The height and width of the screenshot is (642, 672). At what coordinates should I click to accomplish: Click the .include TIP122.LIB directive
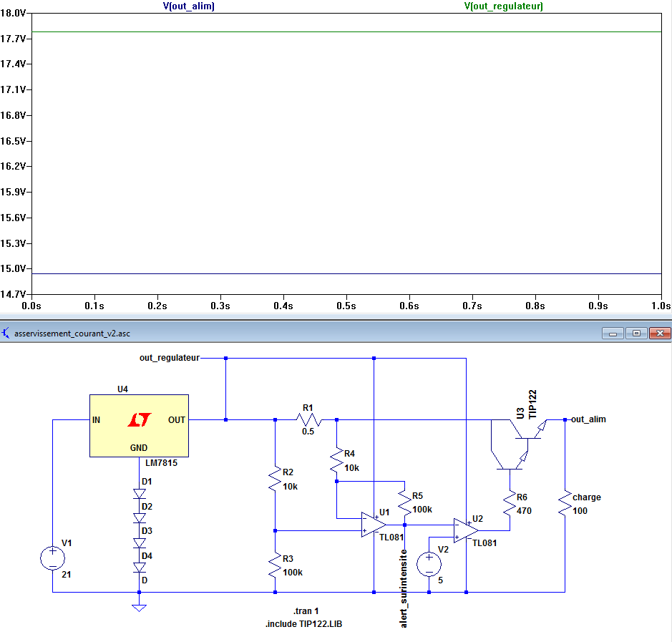point(304,624)
